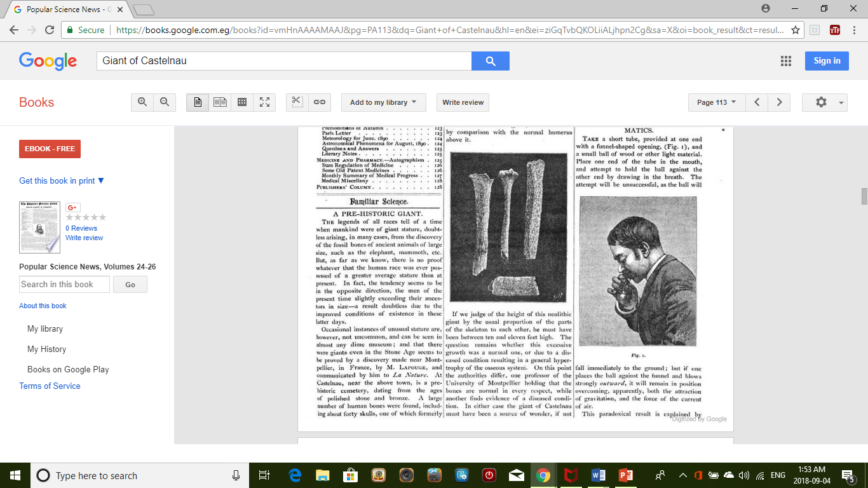Open the Page 113 dropdown
Screen dimensions: 868x488
point(716,102)
